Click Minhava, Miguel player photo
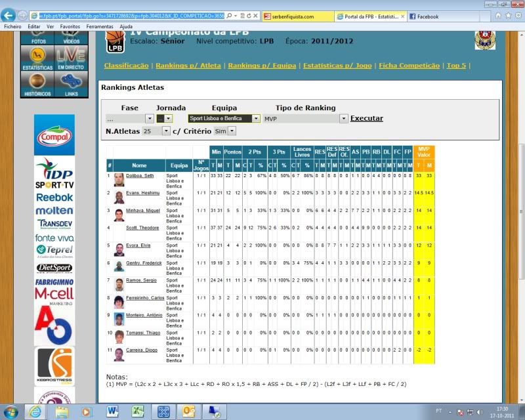 [119, 215]
